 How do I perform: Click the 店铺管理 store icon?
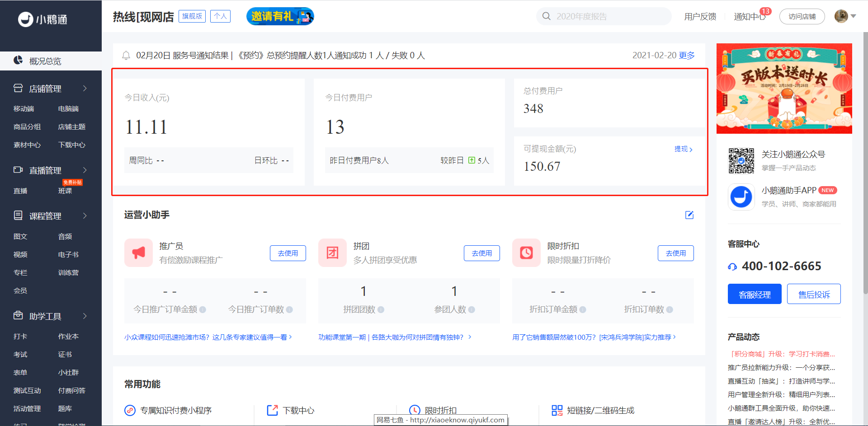point(18,88)
